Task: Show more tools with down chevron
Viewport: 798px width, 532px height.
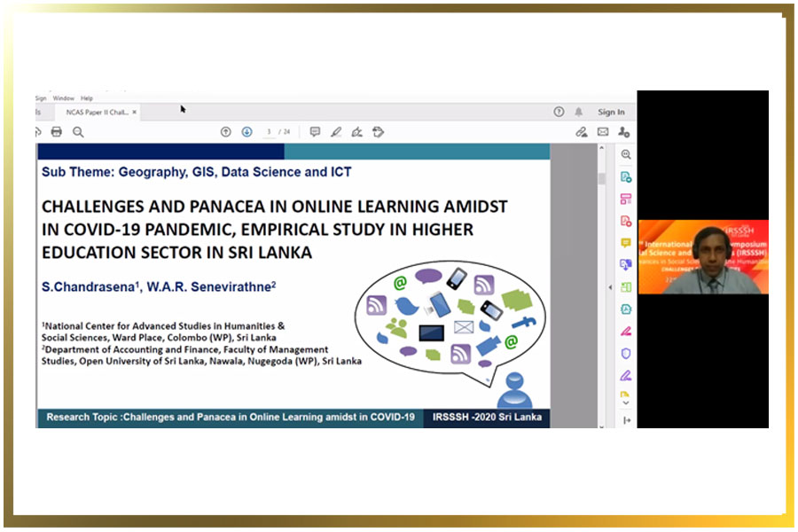Action: 626,403
